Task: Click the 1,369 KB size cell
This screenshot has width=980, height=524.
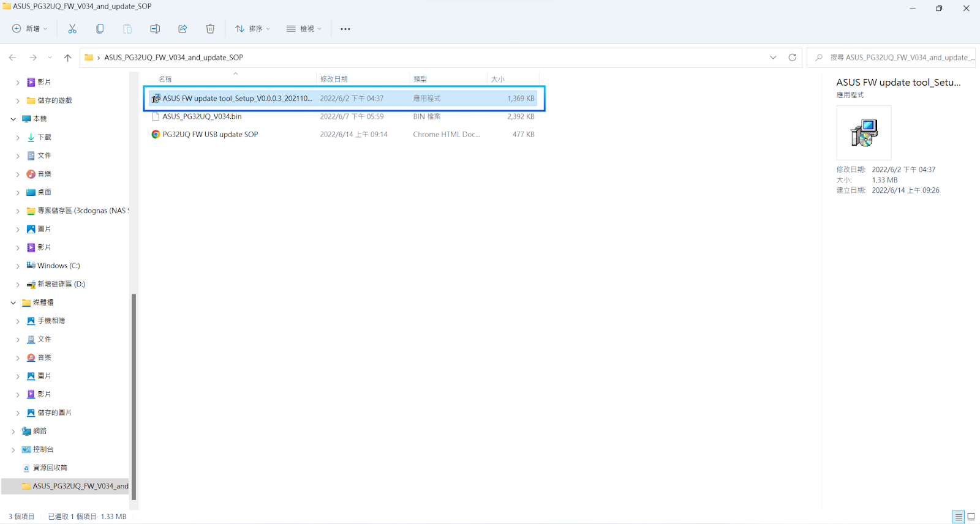Action: tap(521, 98)
